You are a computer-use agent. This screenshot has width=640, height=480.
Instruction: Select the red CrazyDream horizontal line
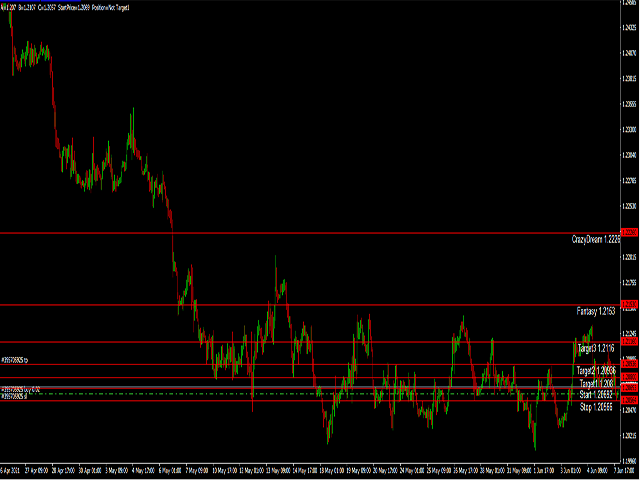(x=300, y=232)
